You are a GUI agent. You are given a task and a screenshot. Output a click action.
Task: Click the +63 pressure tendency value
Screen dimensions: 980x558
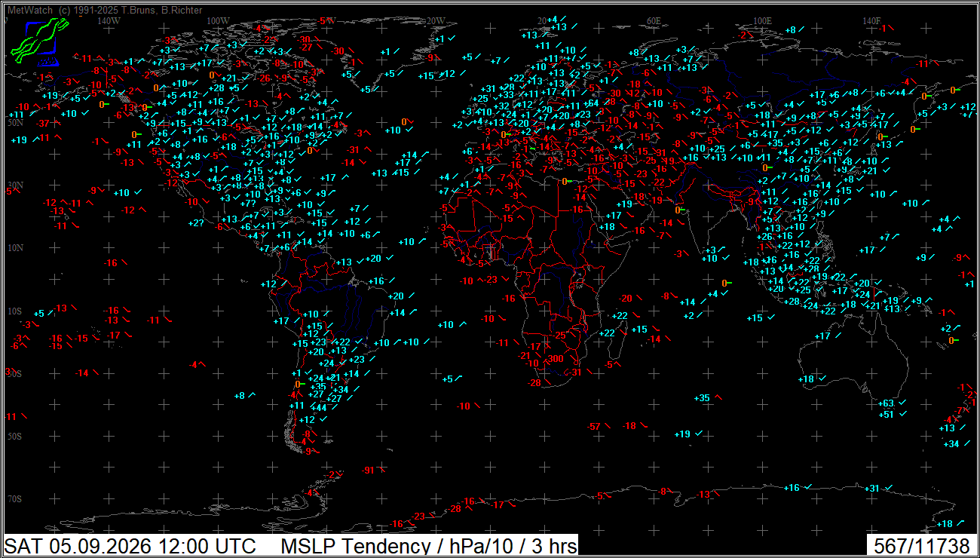coord(887,403)
